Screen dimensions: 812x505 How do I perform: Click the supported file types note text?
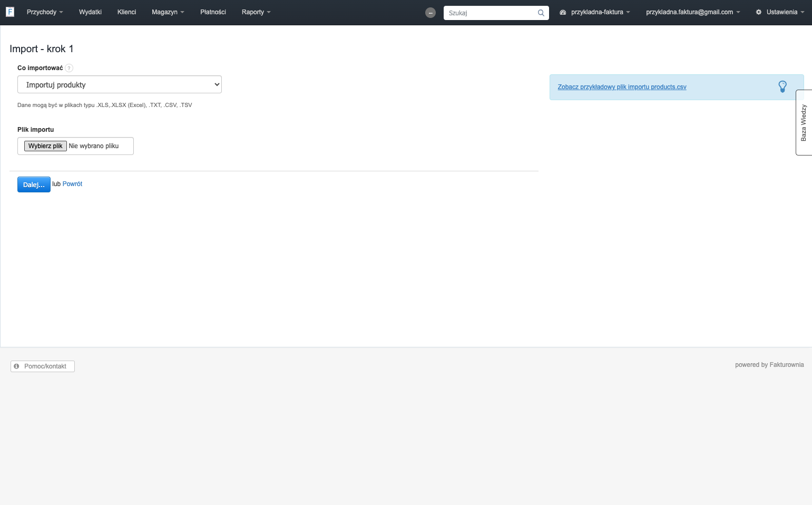tap(105, 105)
